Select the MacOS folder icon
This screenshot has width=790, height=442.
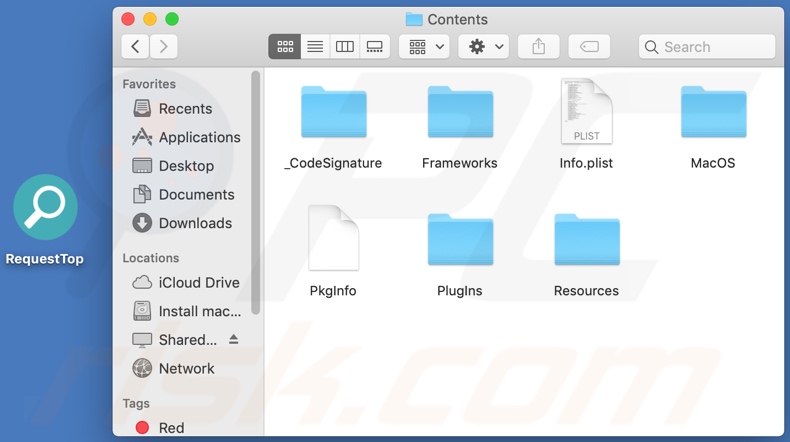pyautogui.click(x=713, y=112)
